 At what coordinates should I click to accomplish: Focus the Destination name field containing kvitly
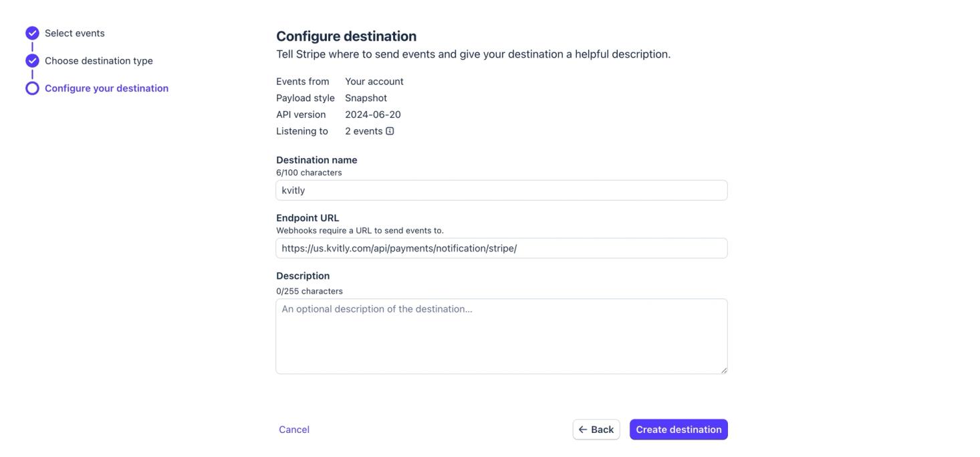coord(501,191)
